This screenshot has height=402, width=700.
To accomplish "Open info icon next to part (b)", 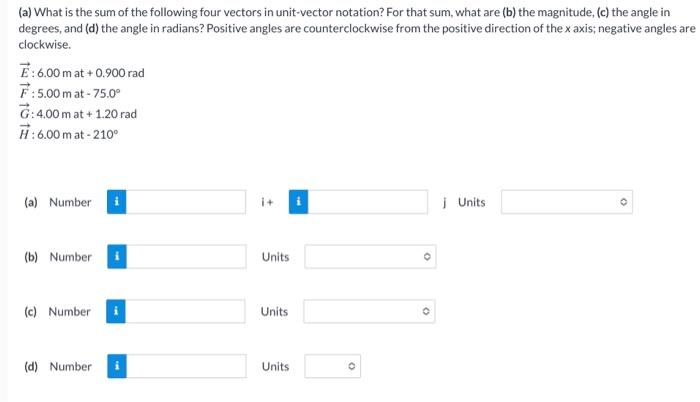I will click(x=117, y=256).
